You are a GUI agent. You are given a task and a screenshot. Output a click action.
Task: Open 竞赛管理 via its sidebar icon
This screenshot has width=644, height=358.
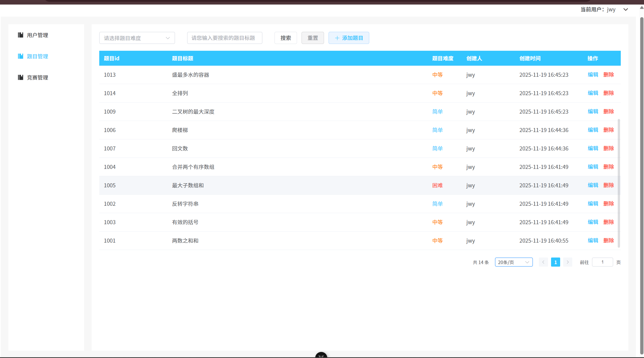point(20,77)
